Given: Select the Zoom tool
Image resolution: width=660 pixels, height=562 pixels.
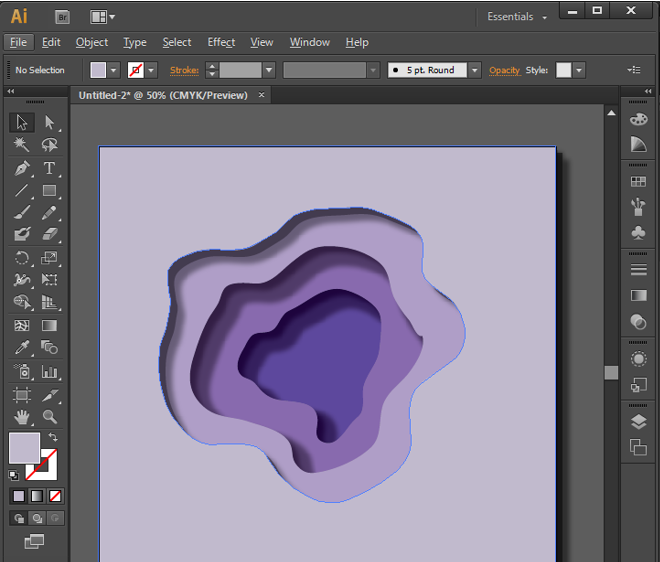Looking at the screenshot, I should click(x=50, y=417).
